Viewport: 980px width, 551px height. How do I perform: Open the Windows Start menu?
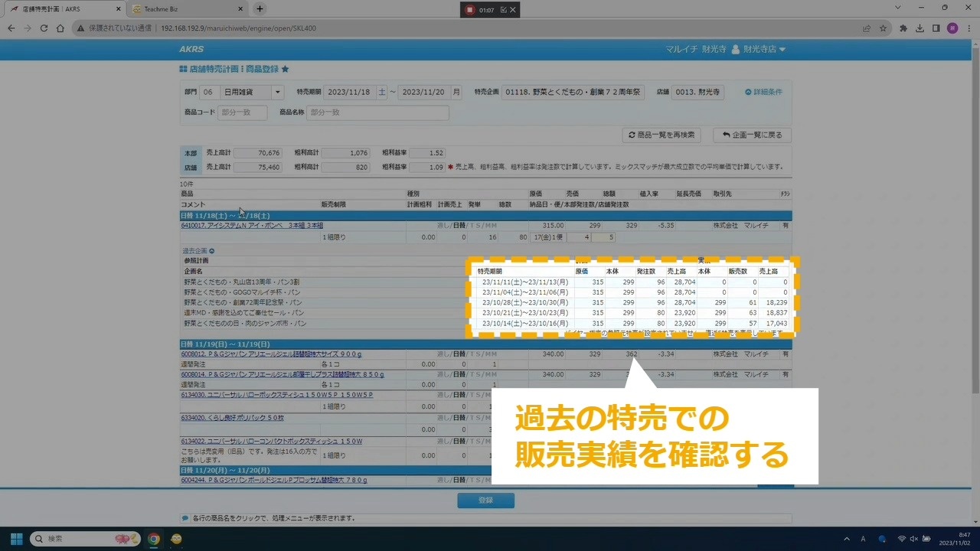pos(16,539)
